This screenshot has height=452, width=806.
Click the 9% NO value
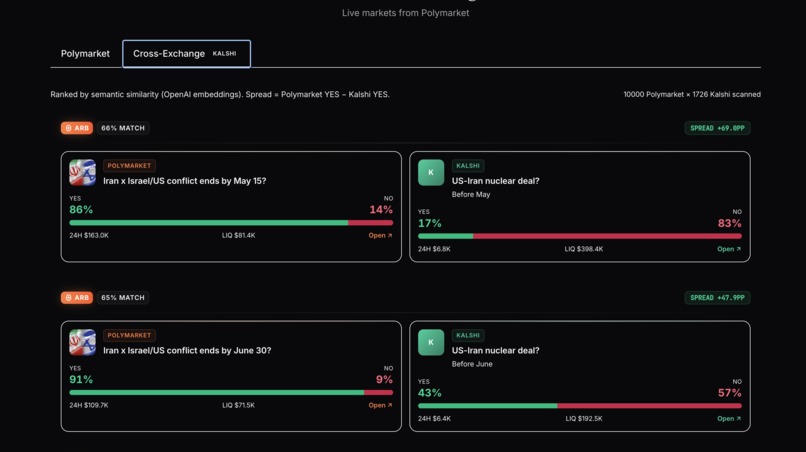(x=384, y=379)
